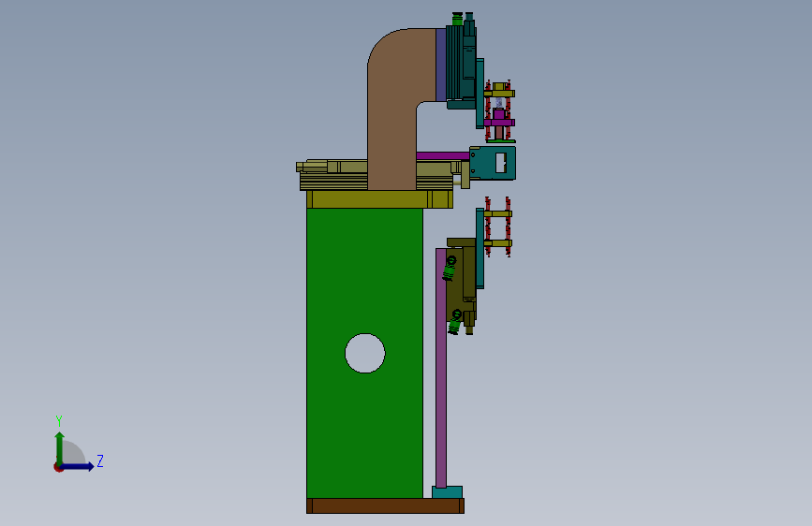Pick the olive plate atop the green cabinet
This screenshot has height=526, width=812.
tap(379, 199)
